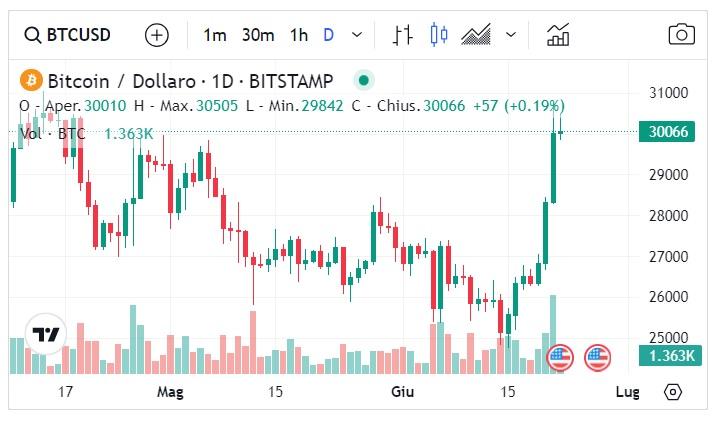
Task: Click the rightmost US flag event marker
Action: [x=597, y=355]
